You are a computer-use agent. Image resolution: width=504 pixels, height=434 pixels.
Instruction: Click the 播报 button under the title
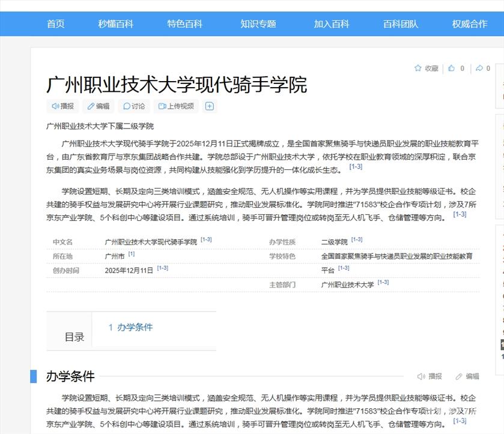pos(62,106)
